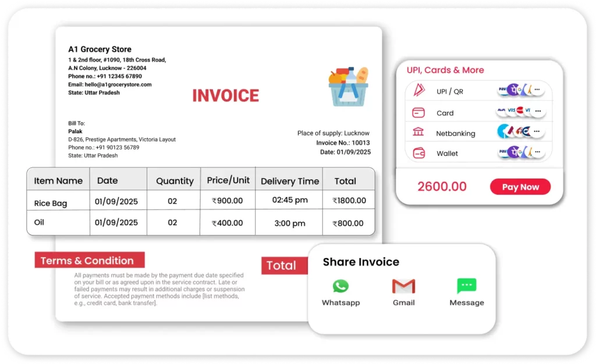The image size is (596, 364).
Task: Click the UPI / QR payment icon
Action: pos(419,91)
